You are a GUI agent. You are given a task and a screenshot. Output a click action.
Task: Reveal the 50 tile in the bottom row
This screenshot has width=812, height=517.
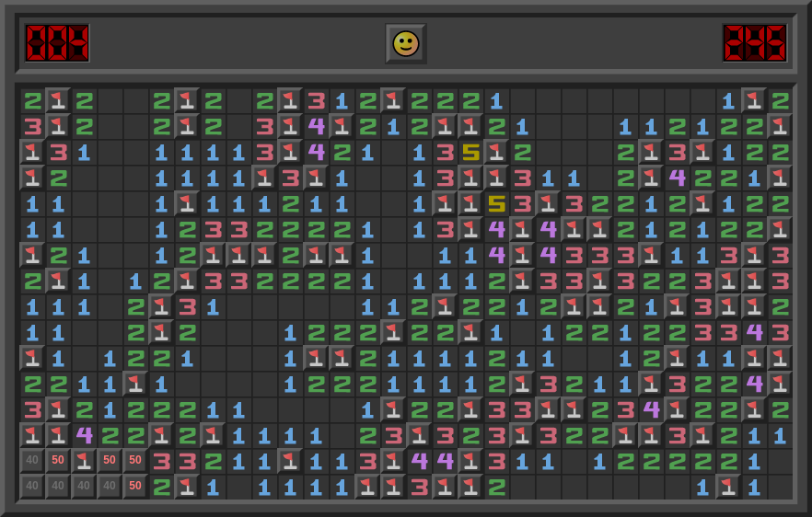(136, 487)
